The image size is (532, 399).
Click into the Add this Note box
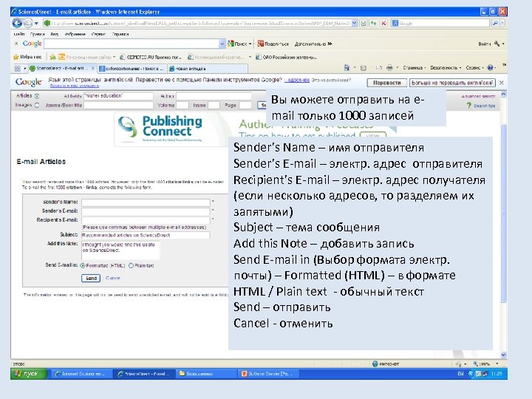120,250
